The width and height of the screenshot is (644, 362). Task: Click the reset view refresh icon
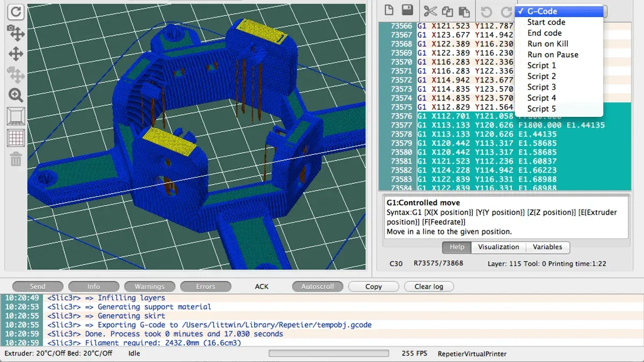click(16, 12)
